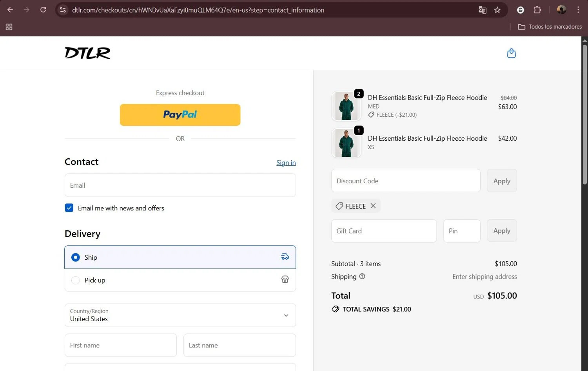This screenshot has width=588, height=371.
Task: Open the Chrome three-dot menu
Action: tap(578, 10)
